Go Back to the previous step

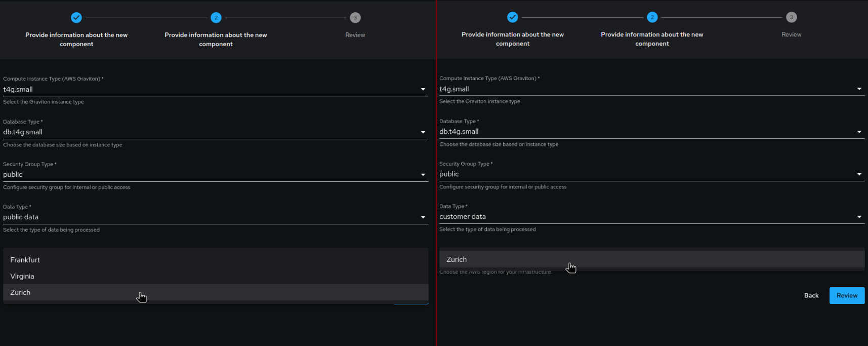point(811,295)
